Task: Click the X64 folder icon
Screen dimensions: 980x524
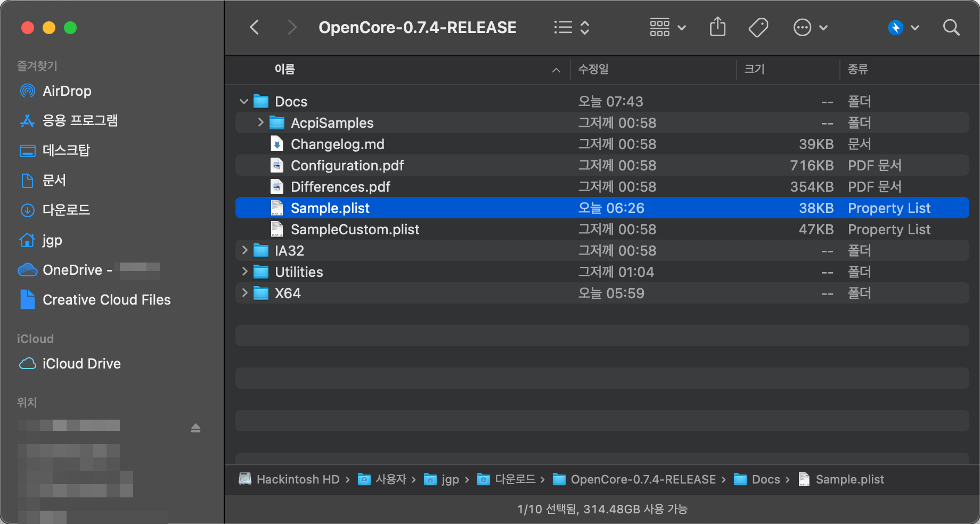Action: coord(260,293)
